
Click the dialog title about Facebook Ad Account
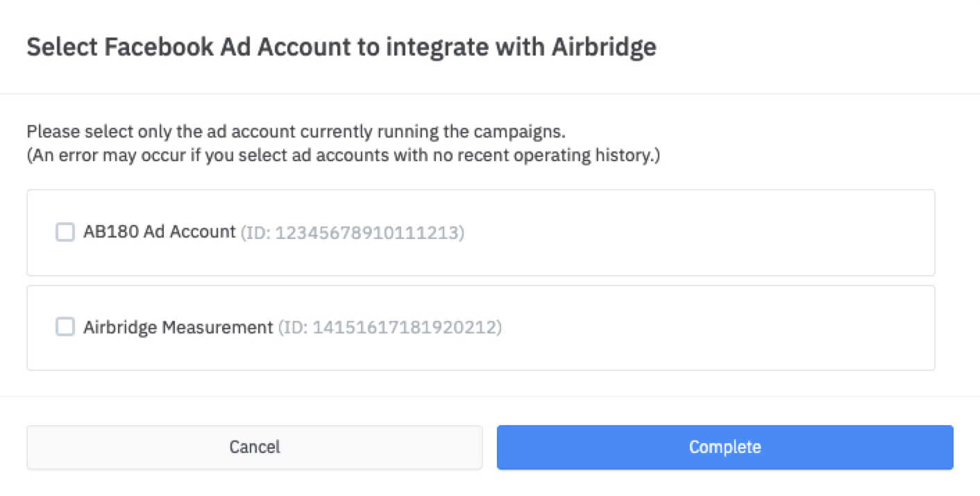[x=341, y=47]
